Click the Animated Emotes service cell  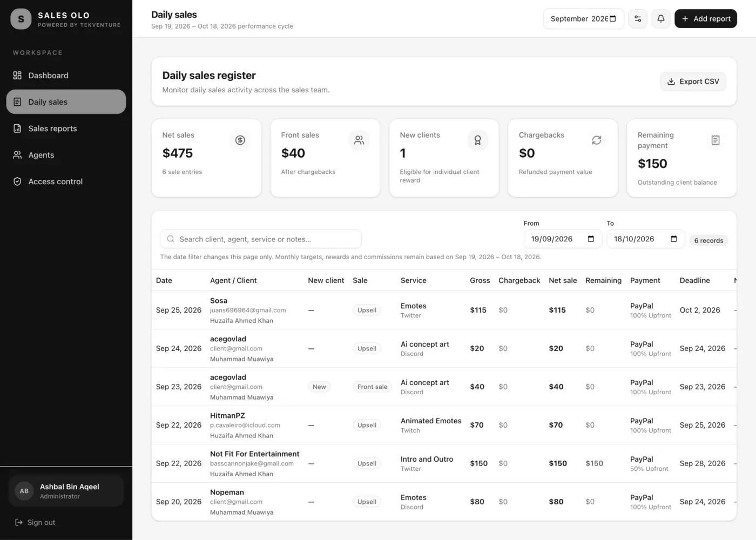tap(431, 421)
